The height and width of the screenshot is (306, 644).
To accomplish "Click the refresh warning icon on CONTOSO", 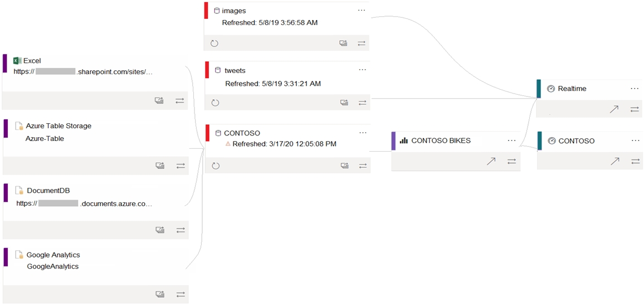I will pyautogui.click(x=228, y=144).
